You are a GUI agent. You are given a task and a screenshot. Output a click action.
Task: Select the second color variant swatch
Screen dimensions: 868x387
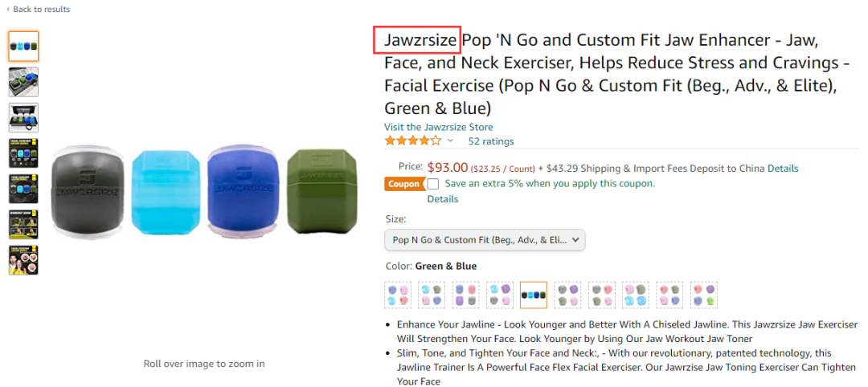coord(432,295)
